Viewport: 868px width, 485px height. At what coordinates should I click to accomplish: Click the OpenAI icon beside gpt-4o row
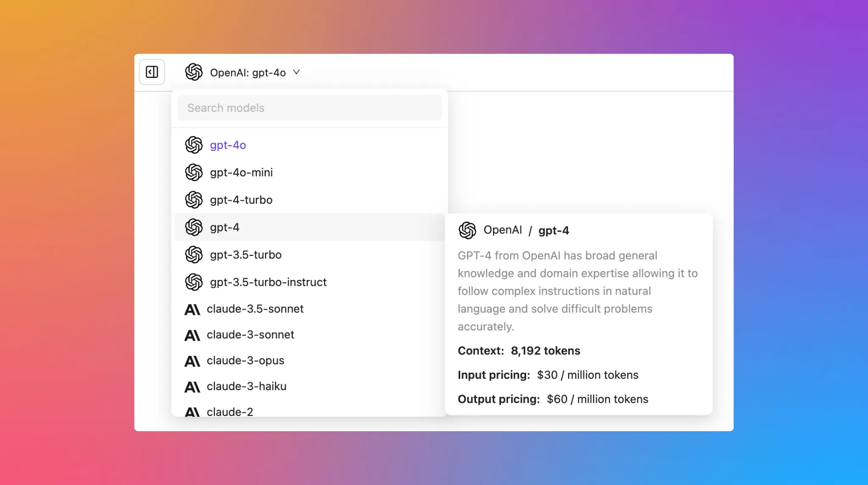click(194, 145)
